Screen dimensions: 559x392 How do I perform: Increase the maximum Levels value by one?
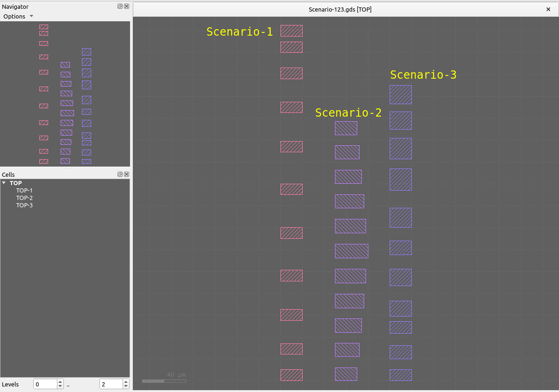[125, 382]
